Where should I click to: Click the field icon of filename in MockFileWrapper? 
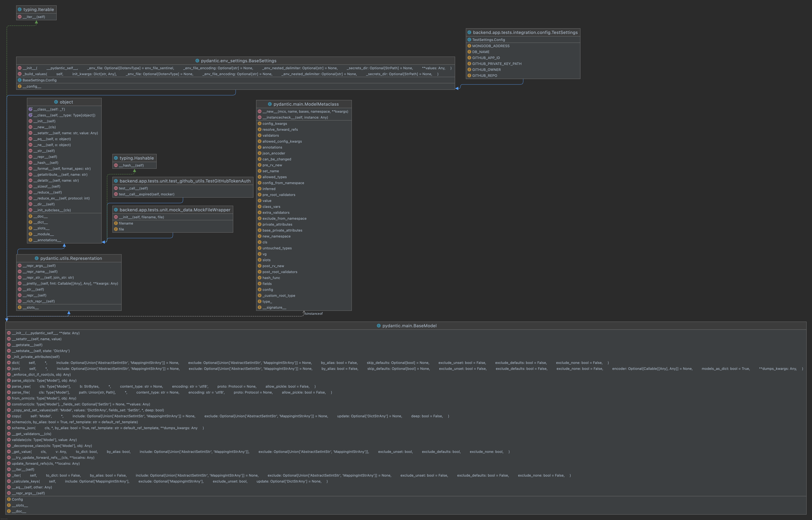coord(116,223)
